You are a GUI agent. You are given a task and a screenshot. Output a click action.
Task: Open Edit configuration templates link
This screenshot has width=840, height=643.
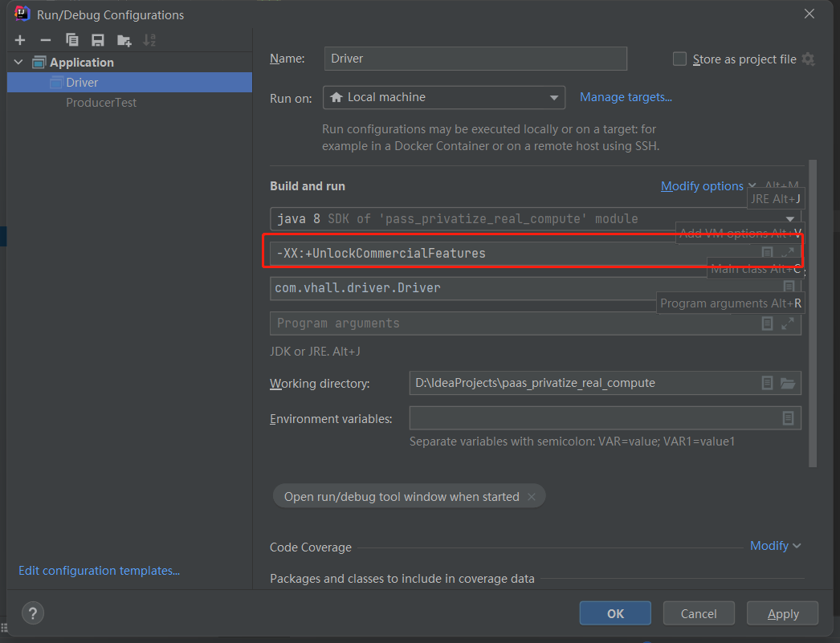click(x=99, y=571)
